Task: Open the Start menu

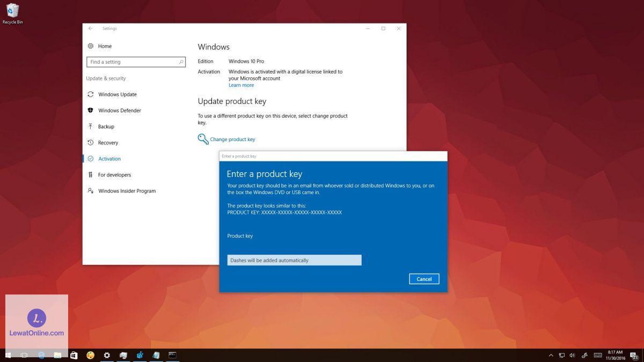Action: 8,355
